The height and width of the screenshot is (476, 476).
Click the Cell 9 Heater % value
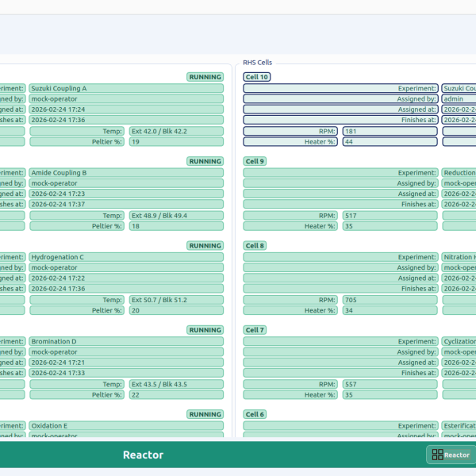[389, 226]
